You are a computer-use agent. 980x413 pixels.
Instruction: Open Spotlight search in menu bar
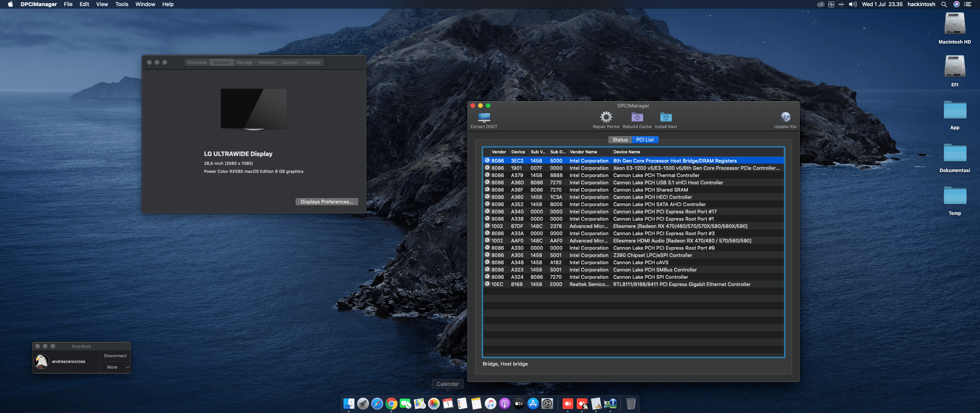[944, 4]
